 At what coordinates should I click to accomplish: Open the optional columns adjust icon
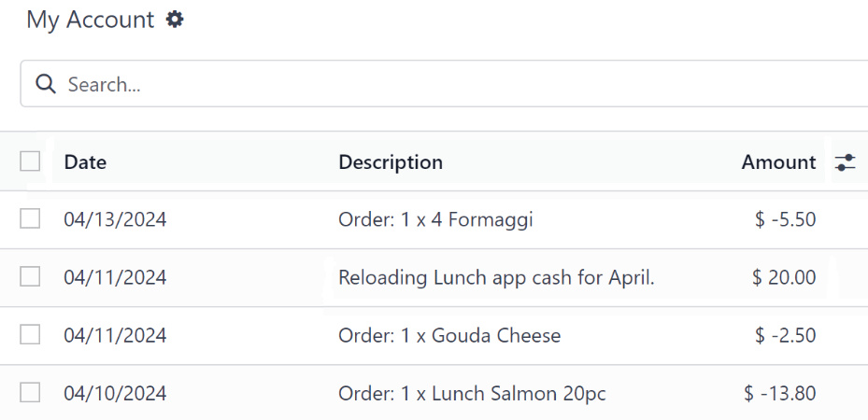click(845, 162)
